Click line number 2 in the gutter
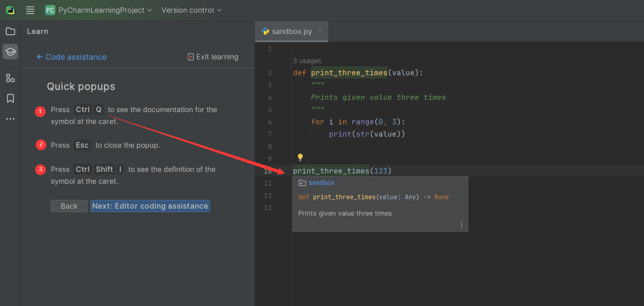The width and height of the screenshot is (644, 306). coord(270,73)
